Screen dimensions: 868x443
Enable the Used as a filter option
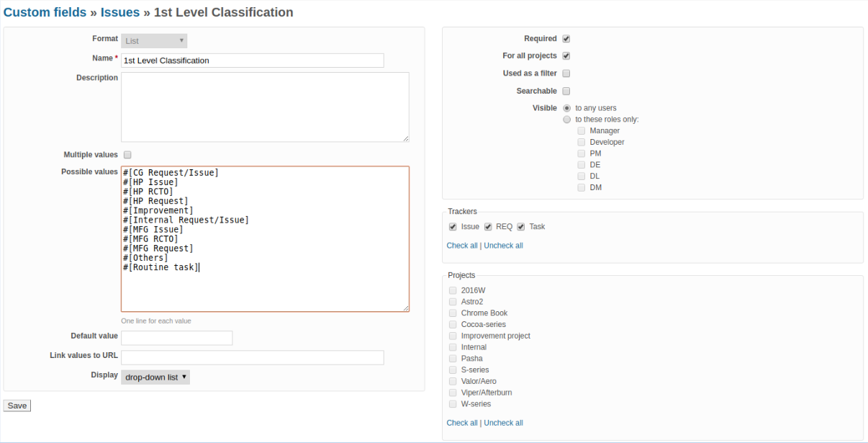566,73
